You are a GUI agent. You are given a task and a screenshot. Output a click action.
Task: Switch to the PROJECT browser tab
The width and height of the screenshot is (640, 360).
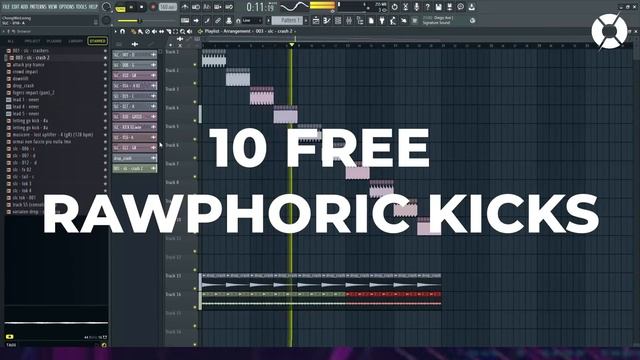click(32, 41)
